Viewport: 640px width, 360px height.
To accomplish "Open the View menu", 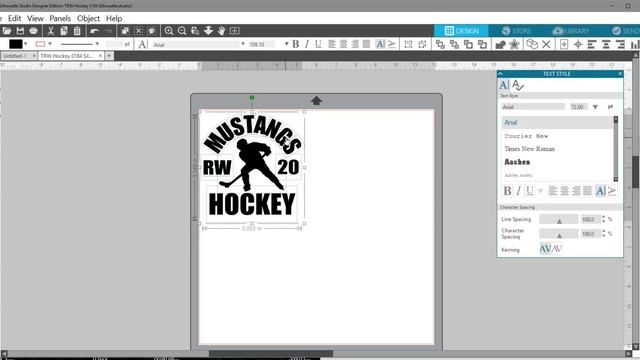I will pos(35,18).
